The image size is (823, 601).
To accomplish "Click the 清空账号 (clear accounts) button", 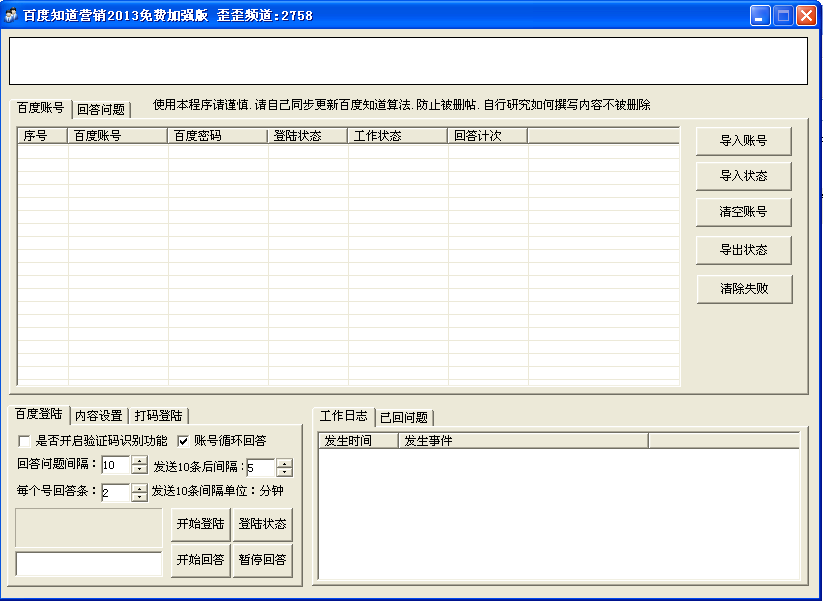I will tap(743, 212).
